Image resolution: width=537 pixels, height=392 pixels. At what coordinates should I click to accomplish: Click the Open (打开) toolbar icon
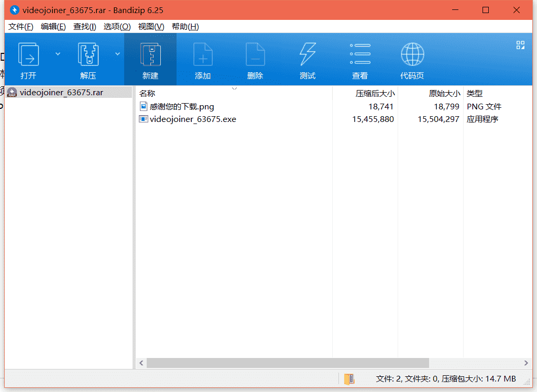[x=28, y=54]
